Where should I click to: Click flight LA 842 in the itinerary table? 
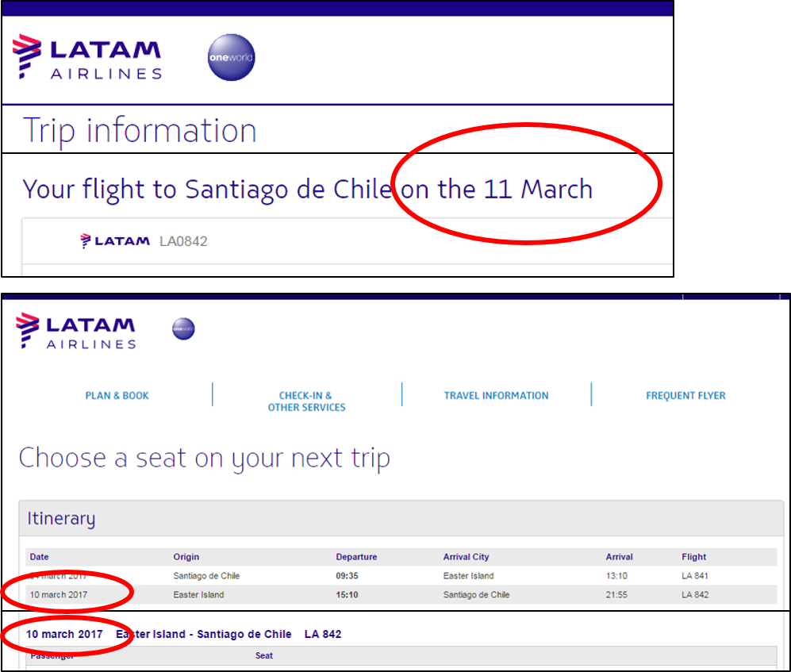click(x=695, y=595)
